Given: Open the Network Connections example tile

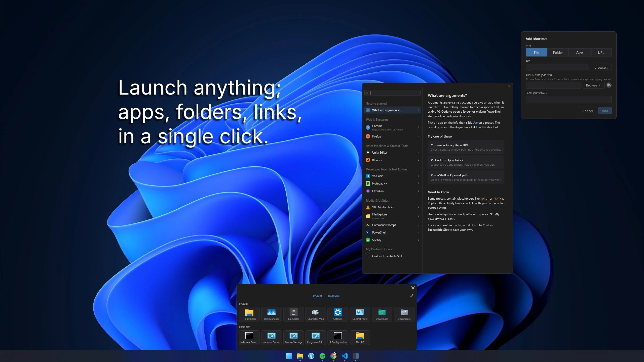Looking at the screenshot, I should 271,338.
